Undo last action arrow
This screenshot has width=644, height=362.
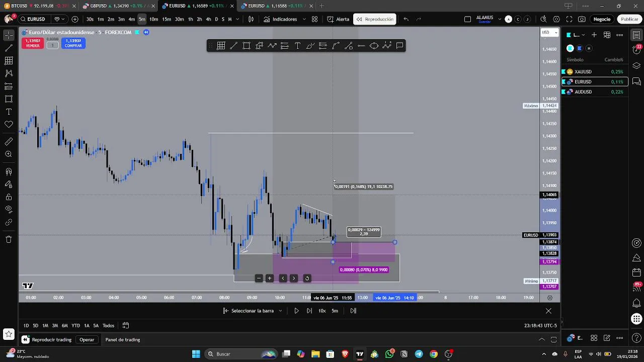[x=406, y=19]
